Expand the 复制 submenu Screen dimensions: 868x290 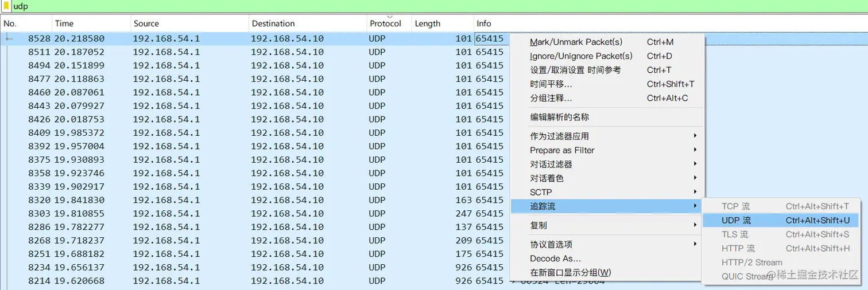(607, 225)
